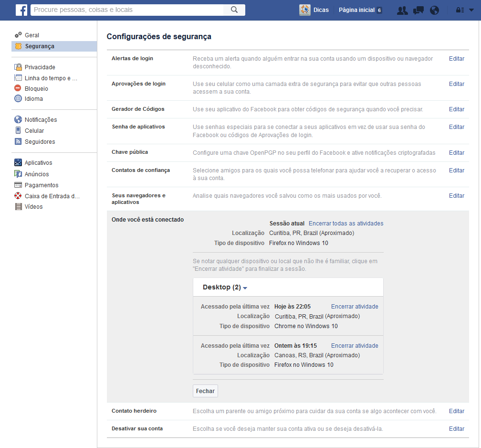Edit Chave pública setting
This screenshot has width=481, height=448.
[x=457, y=153]
